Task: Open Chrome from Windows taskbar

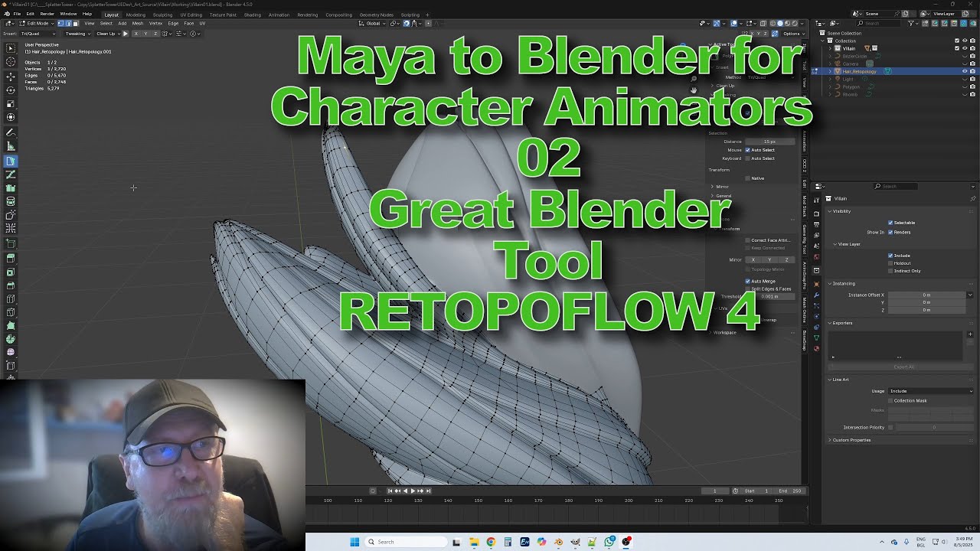Action: [x=491, y=542]
